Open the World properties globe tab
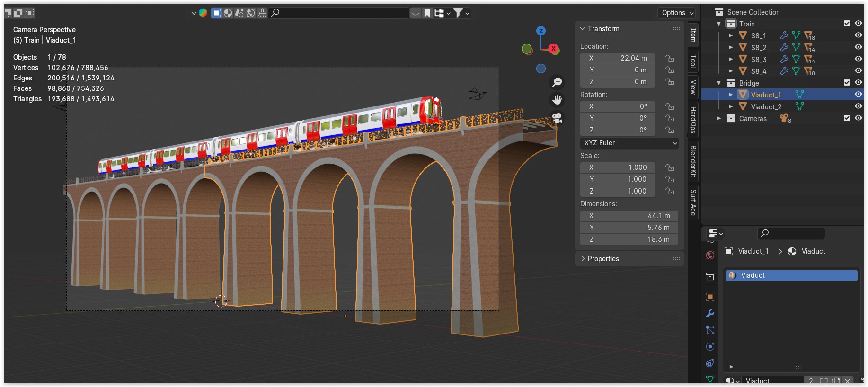This screenshot has width=868, height=387. tap(710, 255)
